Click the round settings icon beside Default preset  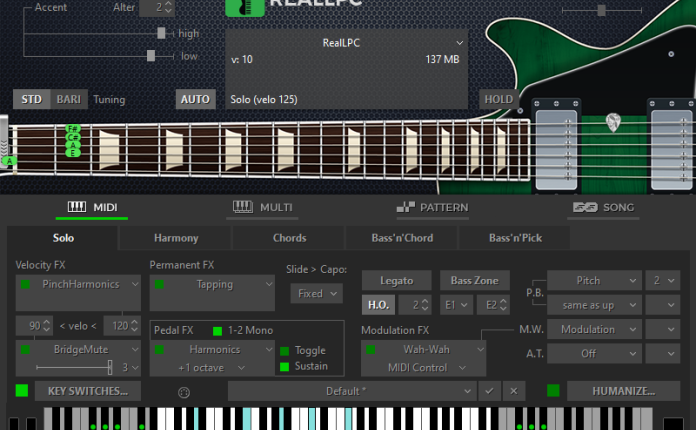184,392
